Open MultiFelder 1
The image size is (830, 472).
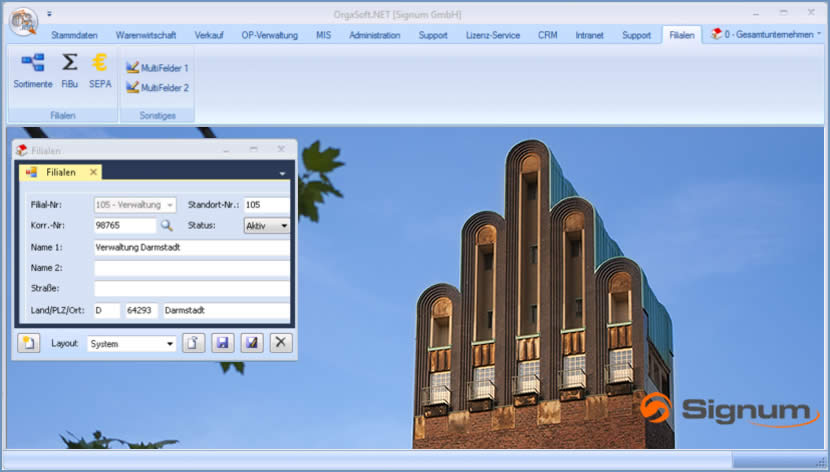pos(157,68)
